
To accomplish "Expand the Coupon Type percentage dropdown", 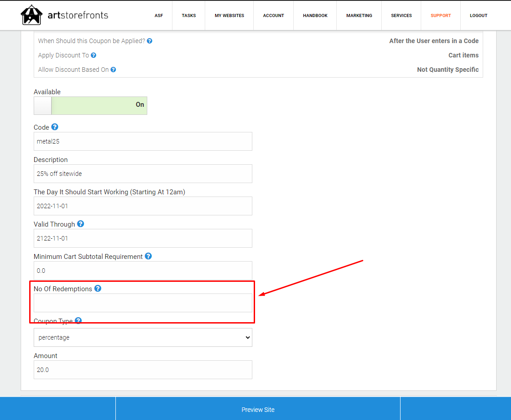I will coord(143,337).
